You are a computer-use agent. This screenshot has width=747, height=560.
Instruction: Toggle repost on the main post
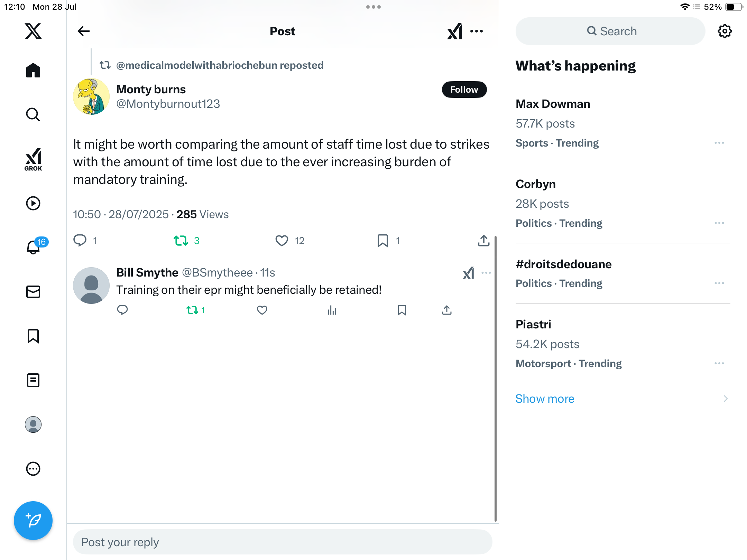(181, 241)
